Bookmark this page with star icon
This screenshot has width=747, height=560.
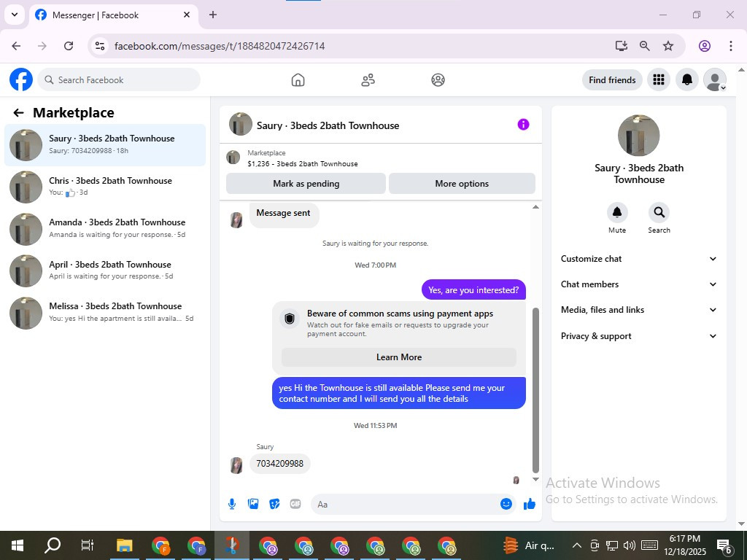pyautogui.click(x=668, y=46)
